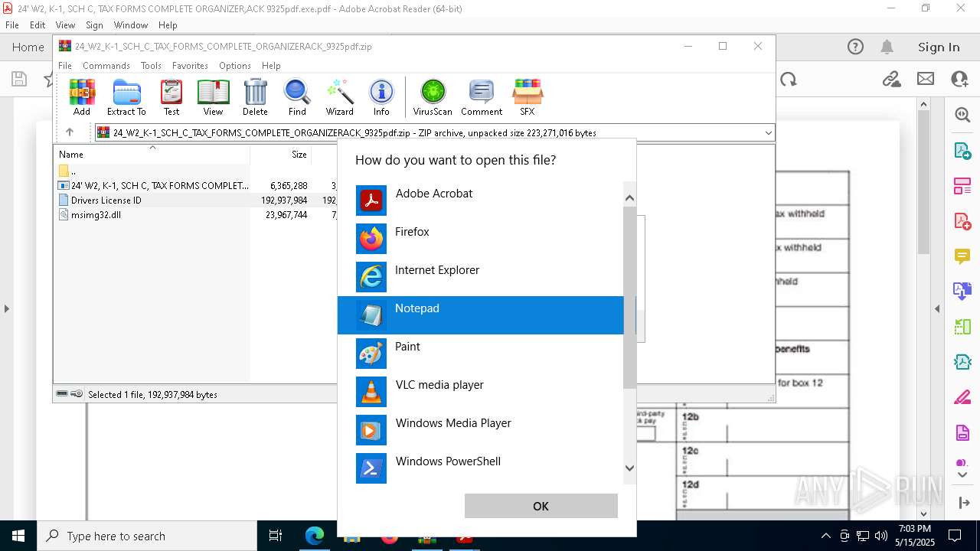Image resolution: width=980 pixels, height=551 pixels.
Task: Open WinRAR Commands menu
Action: pos(106,66)
